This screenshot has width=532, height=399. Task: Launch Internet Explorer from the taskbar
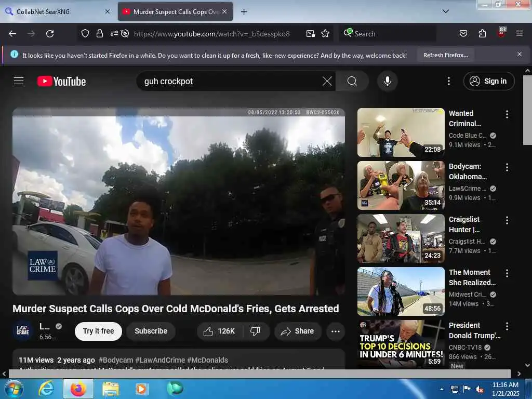(x=46, y=389)
